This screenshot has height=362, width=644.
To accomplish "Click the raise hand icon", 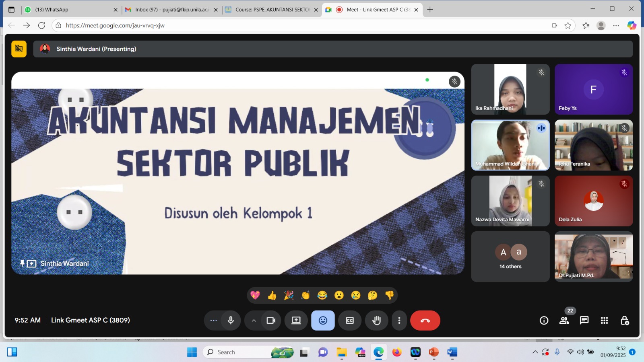I will tap(376, 321).
